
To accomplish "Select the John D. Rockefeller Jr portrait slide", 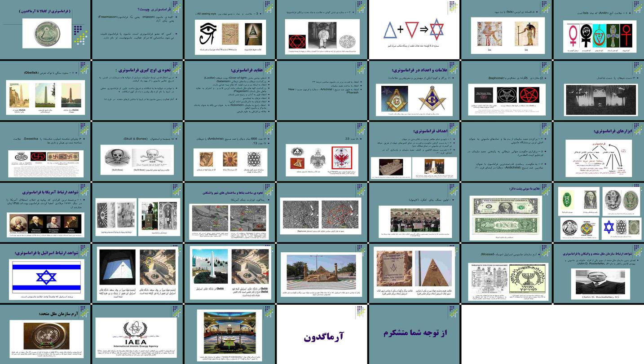I will pos(598,273).
